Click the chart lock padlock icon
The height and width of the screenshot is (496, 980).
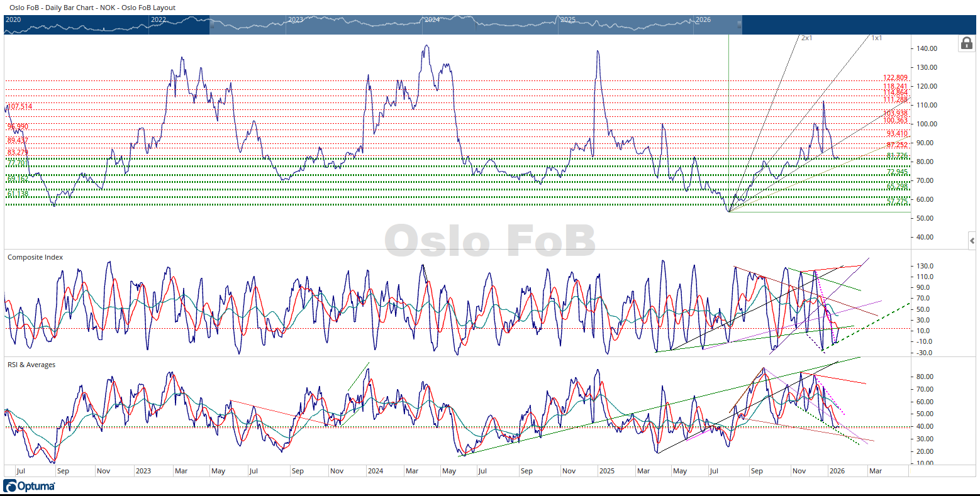click(x=966, y=43)
